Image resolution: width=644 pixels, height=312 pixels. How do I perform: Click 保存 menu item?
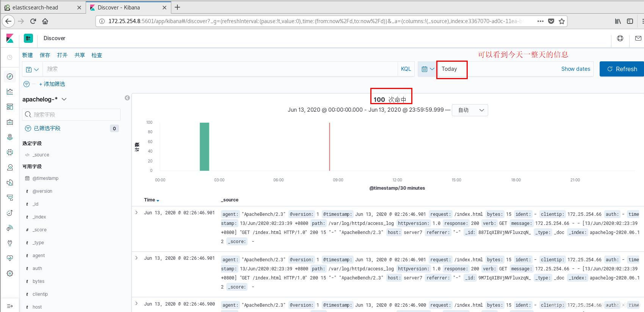[x=45, y=55]
